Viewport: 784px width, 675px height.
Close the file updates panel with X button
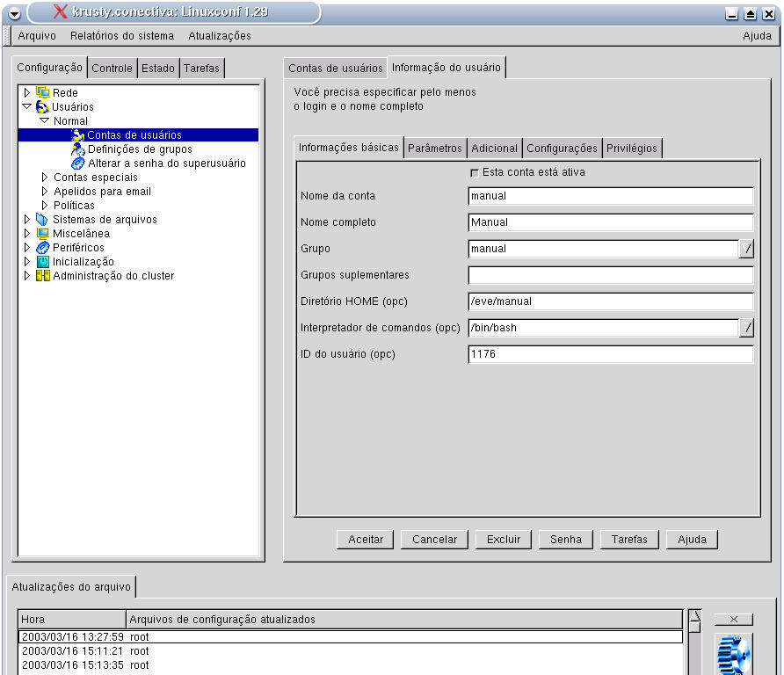click(x=734, y=619)
